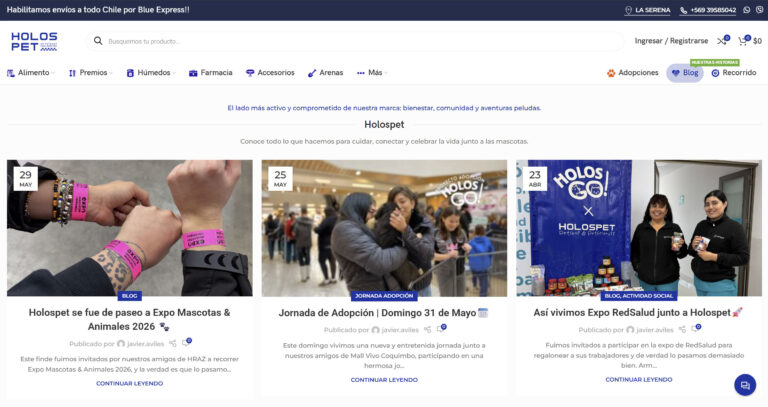Click the Arenas scoop icon
Viewport: 768px width, 407px height.
tap(312, 73)
